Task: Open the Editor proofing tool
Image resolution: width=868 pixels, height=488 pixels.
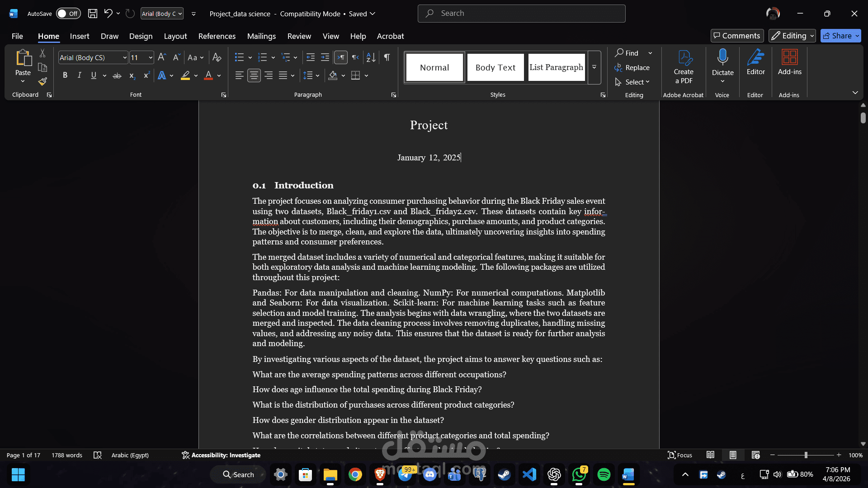Action: (x=755, y=62)
